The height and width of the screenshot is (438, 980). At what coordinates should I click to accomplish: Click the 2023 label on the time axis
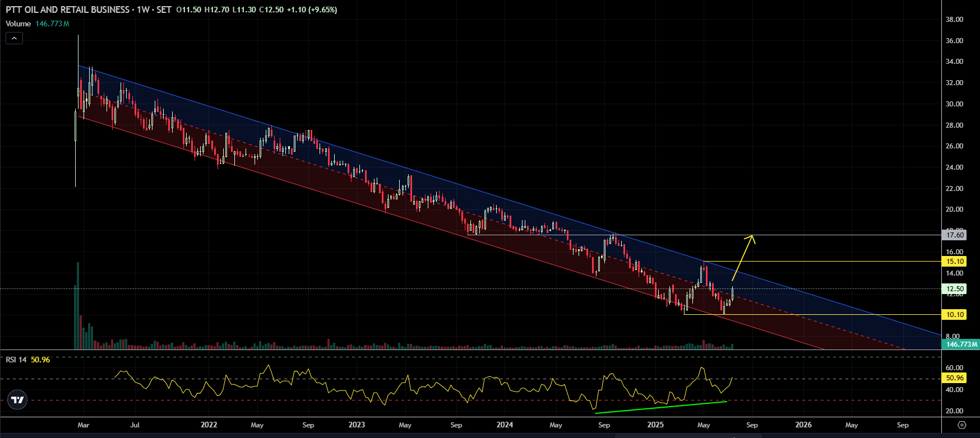357,425
